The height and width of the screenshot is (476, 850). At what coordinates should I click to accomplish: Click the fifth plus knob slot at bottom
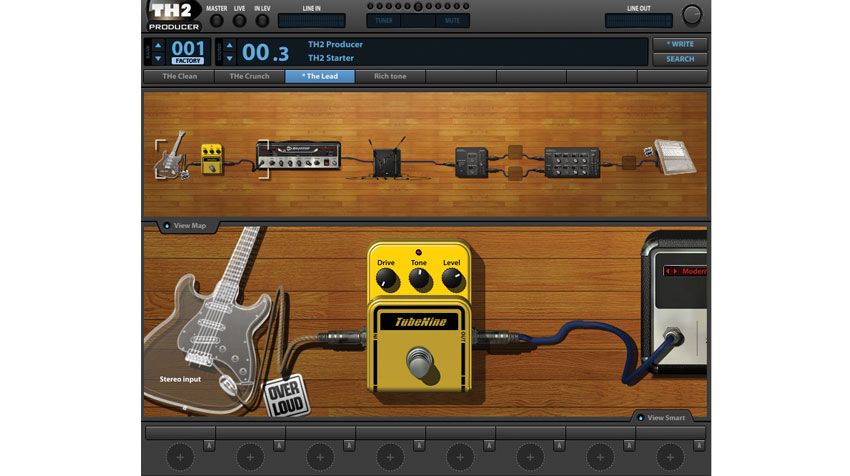tap(460, 457)
